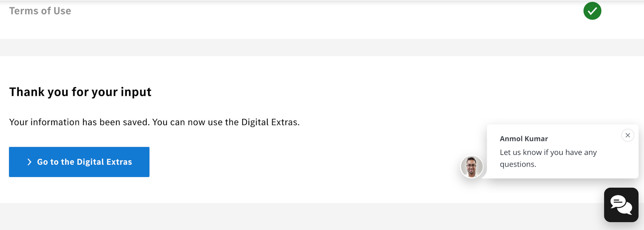Select the 'Digital Extras' words in the confirmation sentence

click(270, 122)
